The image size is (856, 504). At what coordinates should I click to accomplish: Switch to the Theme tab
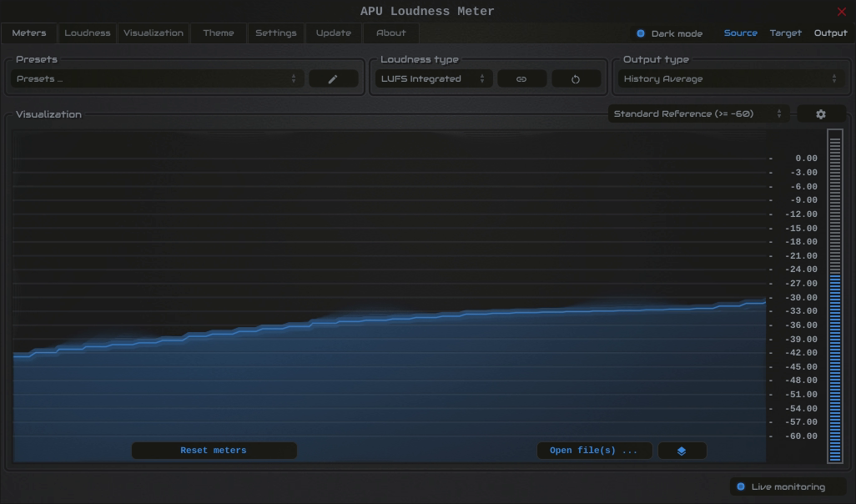click(219, 33)
